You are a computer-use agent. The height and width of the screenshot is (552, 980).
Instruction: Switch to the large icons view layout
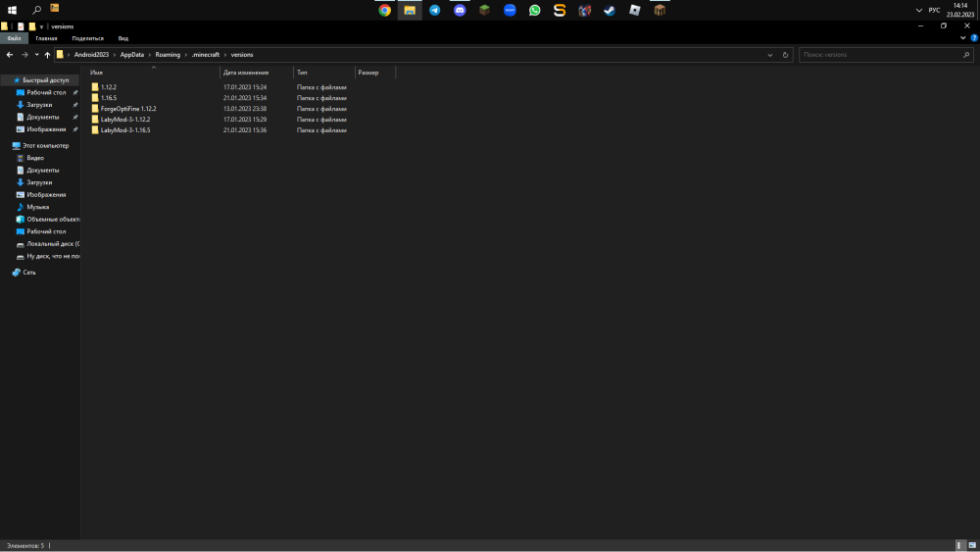click(x=972, y=546)
